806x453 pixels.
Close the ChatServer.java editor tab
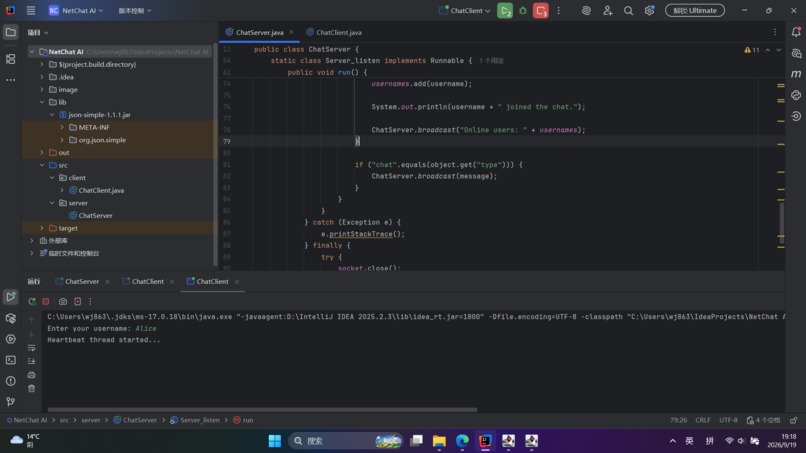coord(291,32)
